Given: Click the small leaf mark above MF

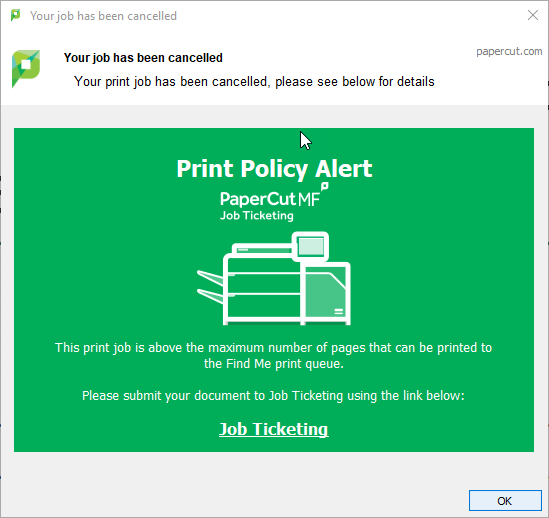Looking at the screenshot, I should pos(325,187).
